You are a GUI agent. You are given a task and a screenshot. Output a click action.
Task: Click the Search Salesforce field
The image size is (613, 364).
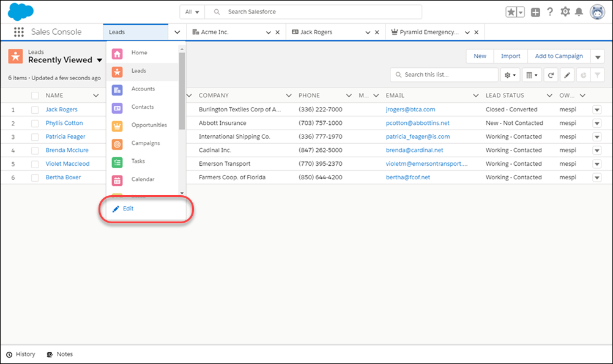(313, 12)
